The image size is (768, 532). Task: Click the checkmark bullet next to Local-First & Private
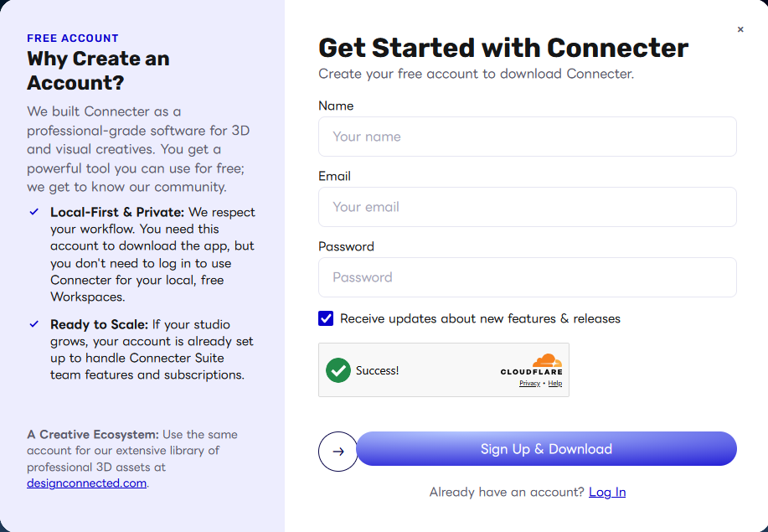pyautogui.click(x=34, y=212)
